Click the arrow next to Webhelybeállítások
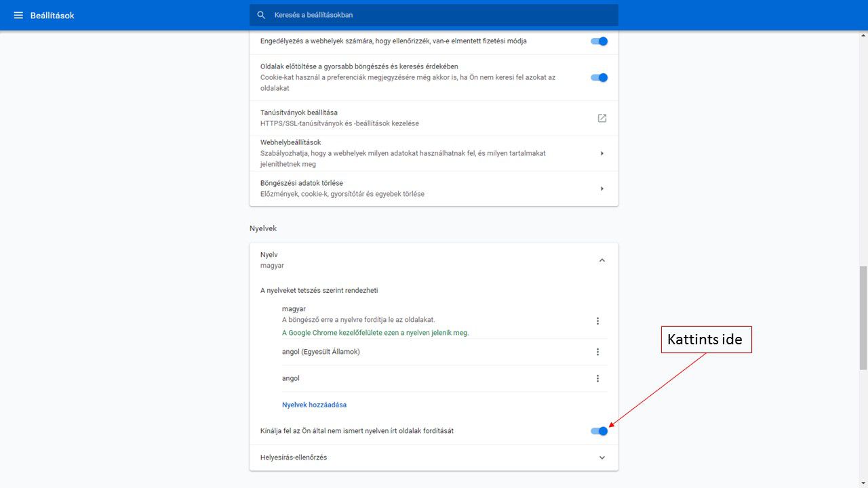This screenshot has width=868, height=488. pyautogui.click(x=601, y=153)
